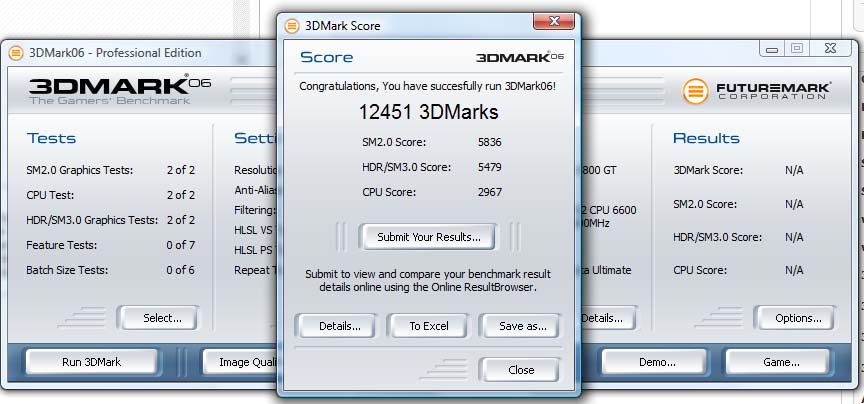The height and width of the screenshot is (404, 864).
Task: Click the Game... button
Action: pyautogui.click(x=781, y=362)
